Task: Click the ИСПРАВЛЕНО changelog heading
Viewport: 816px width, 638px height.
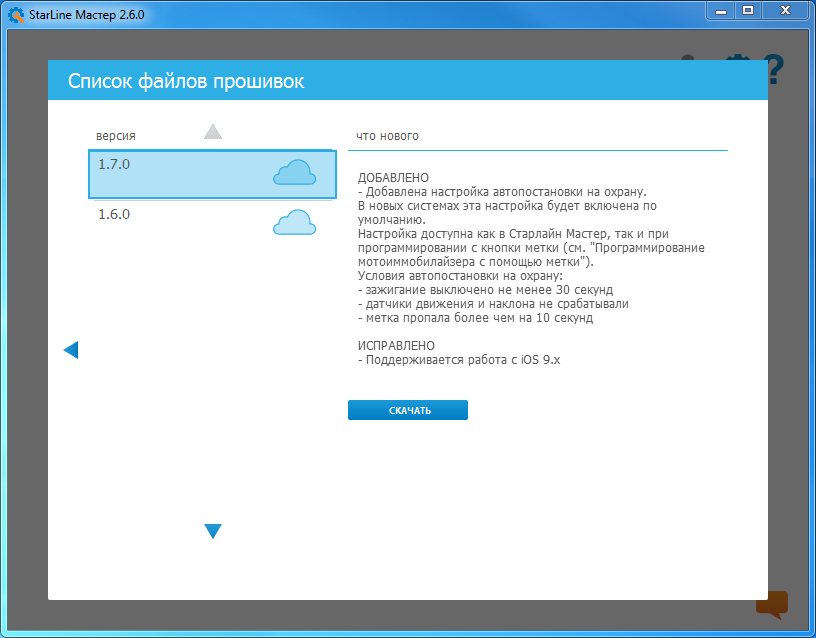Action: coord(396,345)
